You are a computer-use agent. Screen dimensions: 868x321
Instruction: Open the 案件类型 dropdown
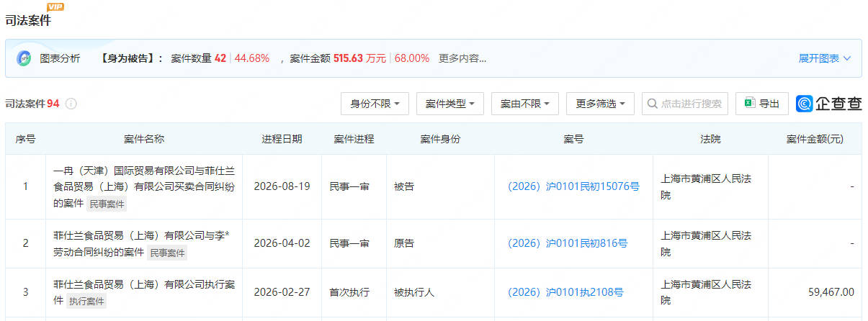tap(450, 104)
